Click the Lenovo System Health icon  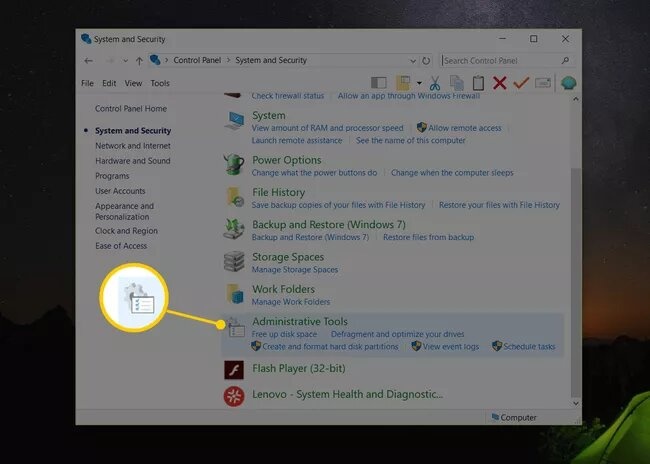(234, 396)
